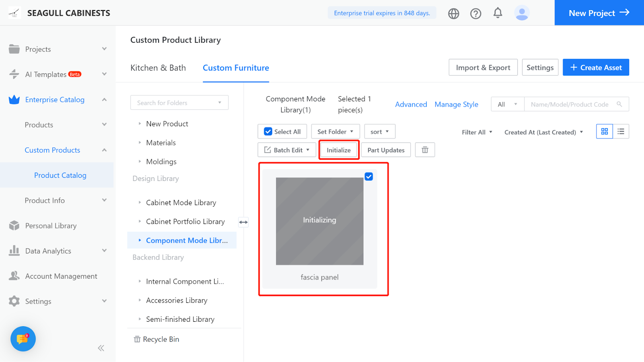Expand the Batch Edit dropdown
Viewport: 644px width, 362px height.
pyautogui.click(x=287, y=150)
